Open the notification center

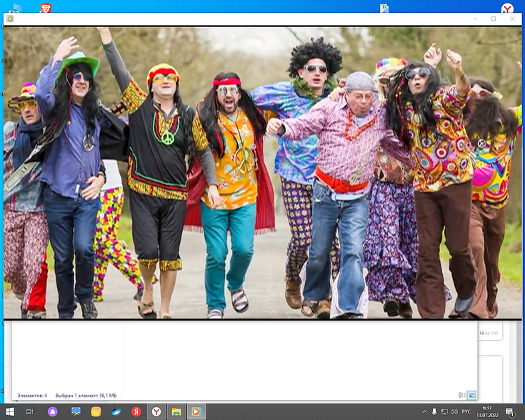click(510, 412)
